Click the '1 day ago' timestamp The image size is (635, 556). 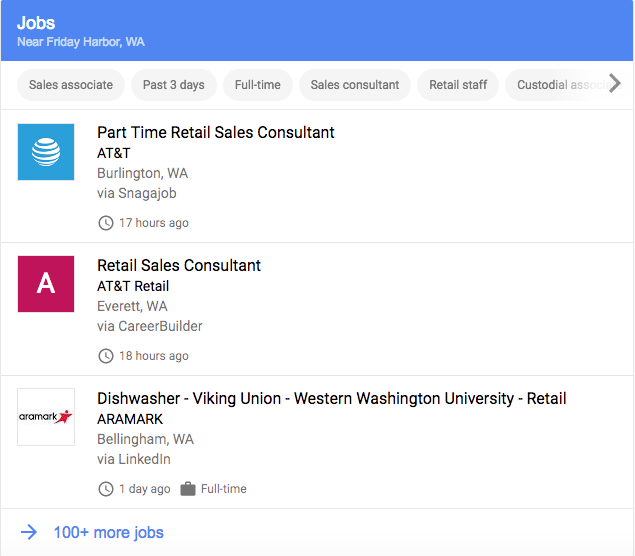[x=145, y=489]
